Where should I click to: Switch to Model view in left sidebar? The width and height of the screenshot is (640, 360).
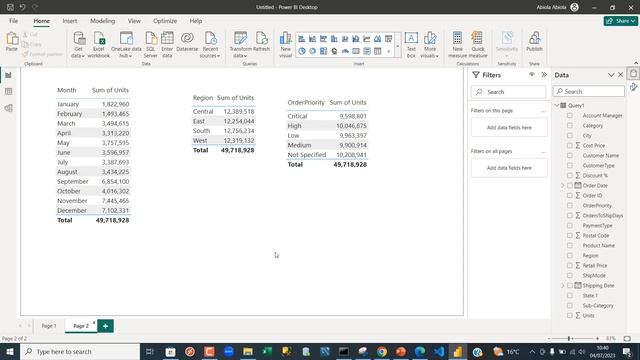pyautogui.click(x=9, y=108)
